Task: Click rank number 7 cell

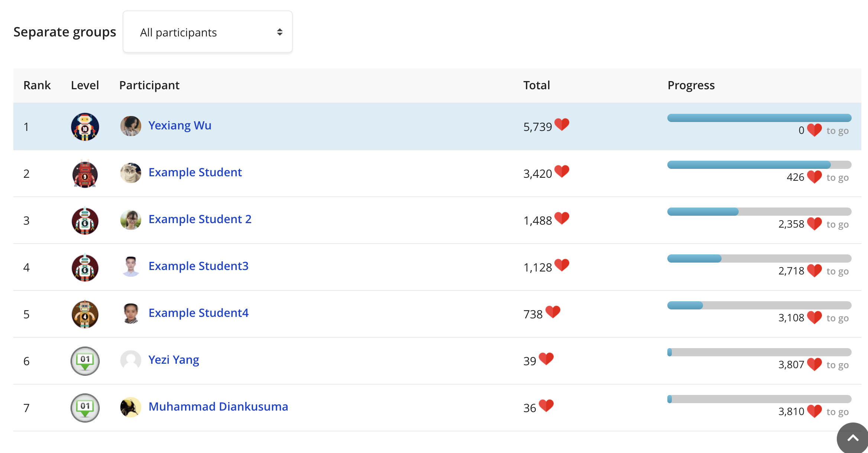Action: click(x=26, y=408)
